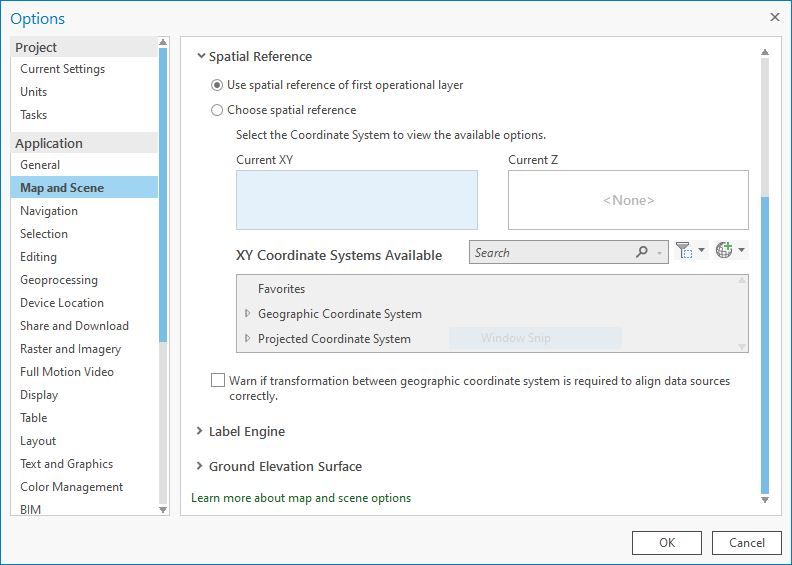Image resolution: width=792 pixels, height=565 pixels.
Task: Click the OK button
Action: pos(666,543)
